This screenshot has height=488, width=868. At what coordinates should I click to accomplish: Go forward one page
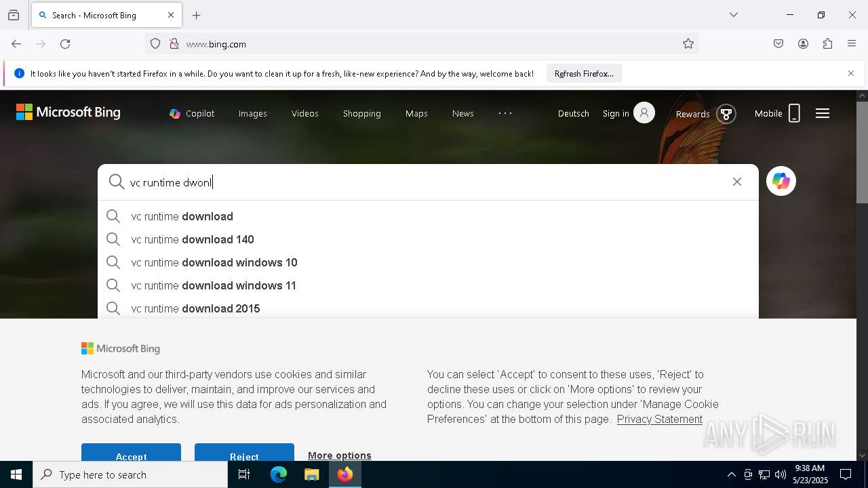coord(41,44)
